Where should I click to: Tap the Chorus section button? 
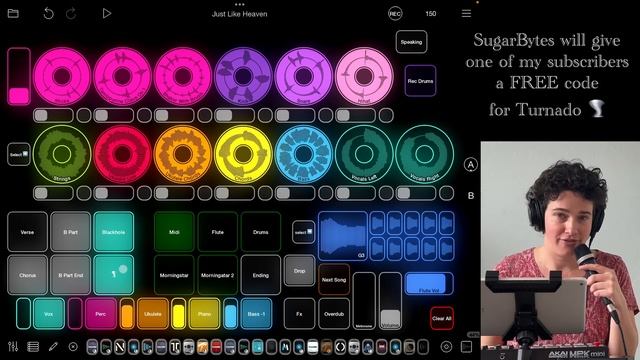point(27,275)
